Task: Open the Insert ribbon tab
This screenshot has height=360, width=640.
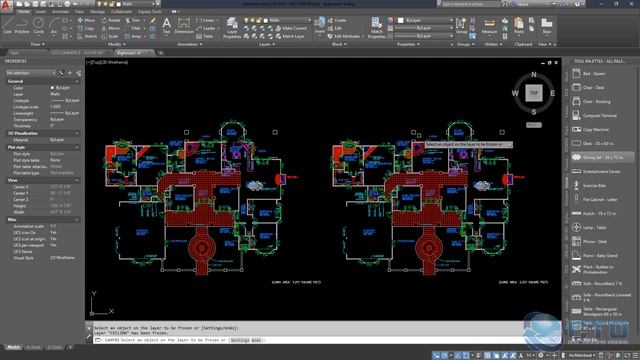Action: click(x=41, y=12)
